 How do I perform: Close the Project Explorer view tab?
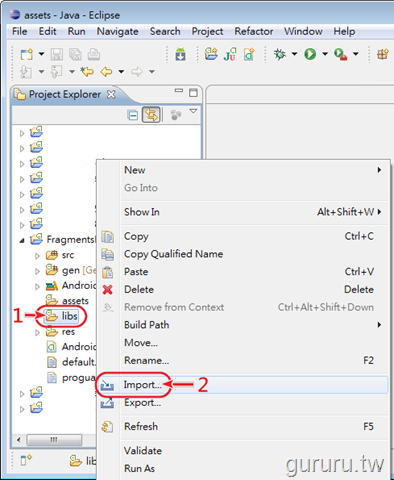click(111, 95)
